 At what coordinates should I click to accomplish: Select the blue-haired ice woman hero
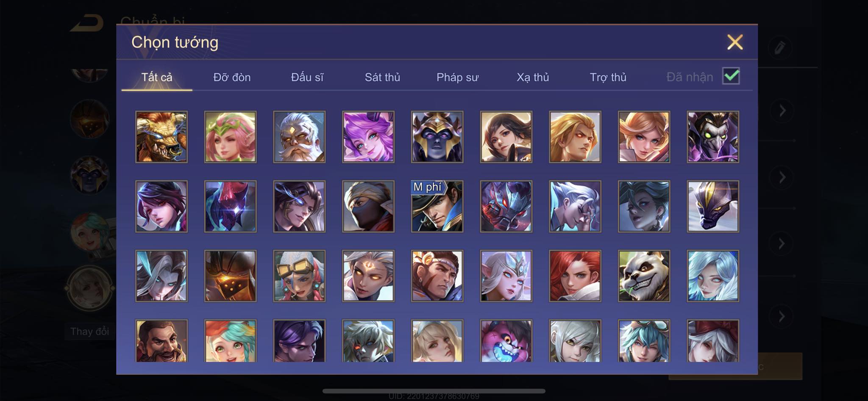713,276
